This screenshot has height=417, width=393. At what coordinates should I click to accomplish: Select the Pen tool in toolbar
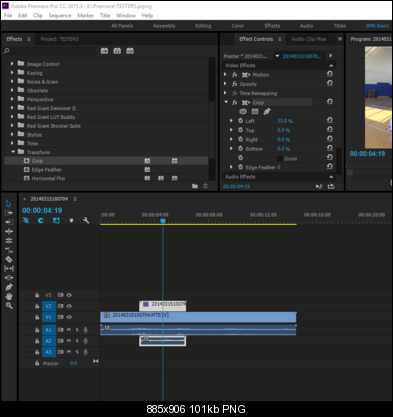(9, 287)
